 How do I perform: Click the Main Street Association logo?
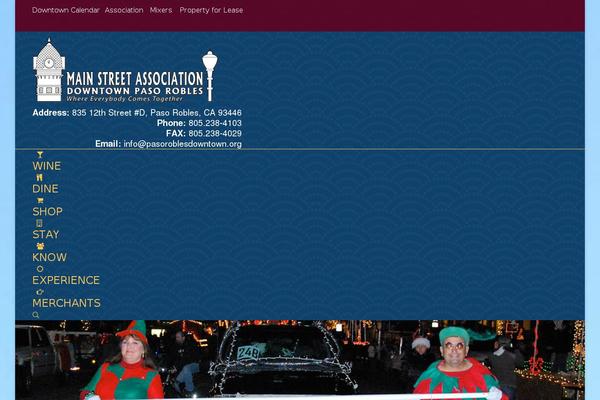126,70
